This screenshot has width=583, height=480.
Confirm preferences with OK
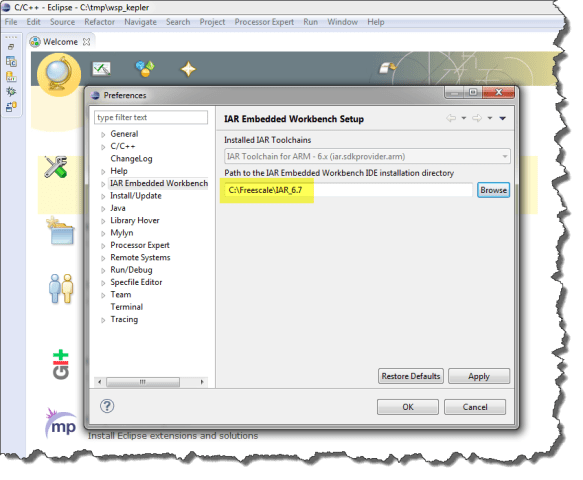pos(408,407)
